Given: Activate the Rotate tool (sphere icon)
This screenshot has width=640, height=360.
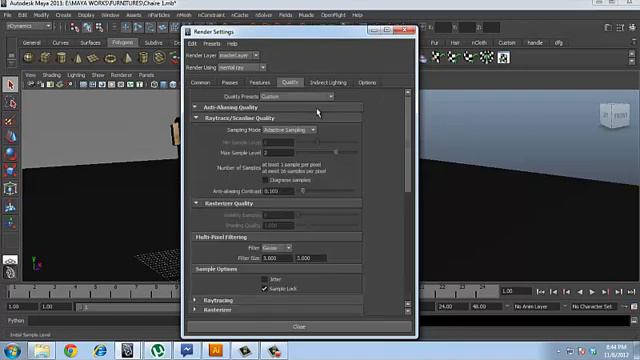Looking at the screenshot, I should (x=10, y=154).
